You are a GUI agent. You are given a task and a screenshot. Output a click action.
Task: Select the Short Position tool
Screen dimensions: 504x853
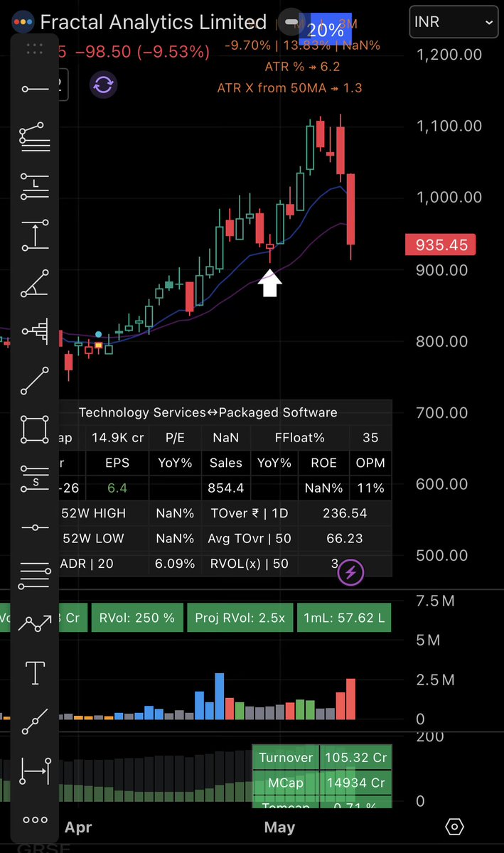coord(35,478)
